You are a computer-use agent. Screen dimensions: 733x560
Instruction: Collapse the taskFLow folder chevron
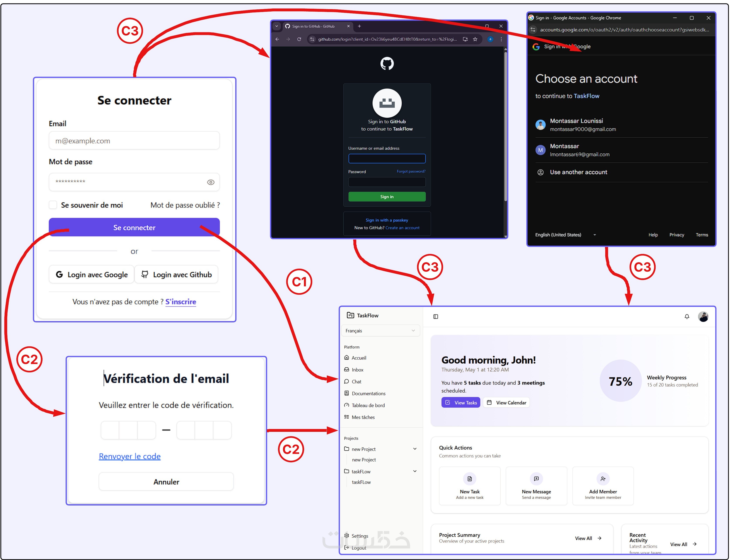[415, 471]
